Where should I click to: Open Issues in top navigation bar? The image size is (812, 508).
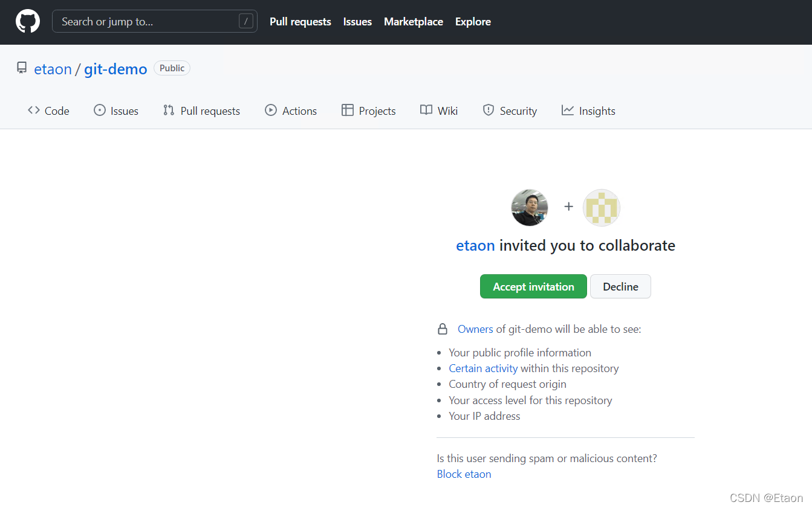point(357,22)
